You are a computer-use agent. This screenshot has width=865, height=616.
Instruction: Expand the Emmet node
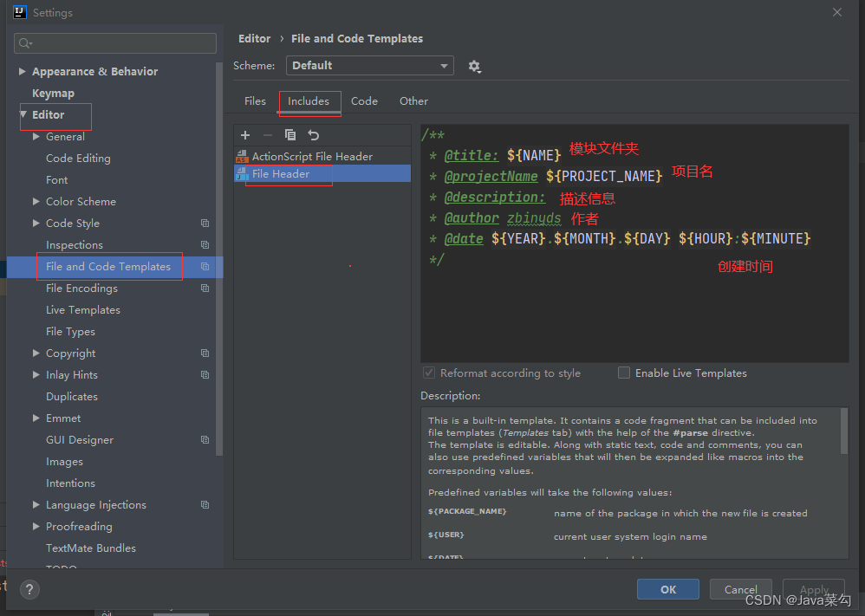pyautogui.click(x=36, y=418)
